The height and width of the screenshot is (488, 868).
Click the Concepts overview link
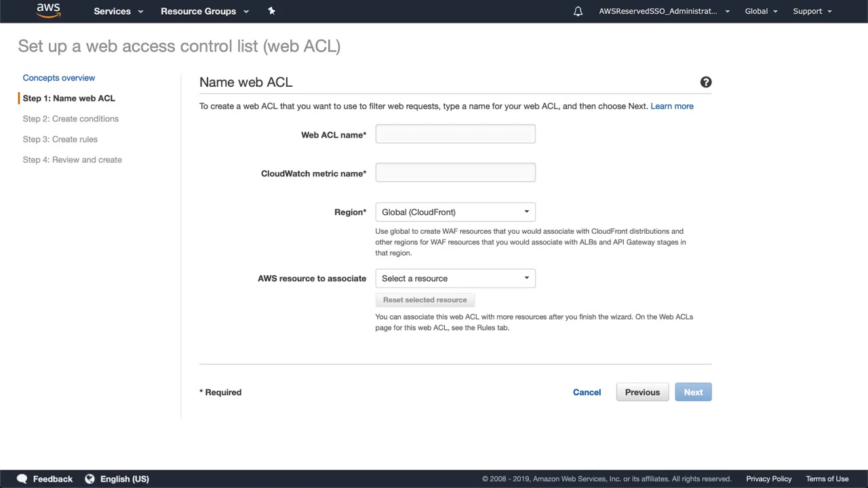tap(59, 78)
